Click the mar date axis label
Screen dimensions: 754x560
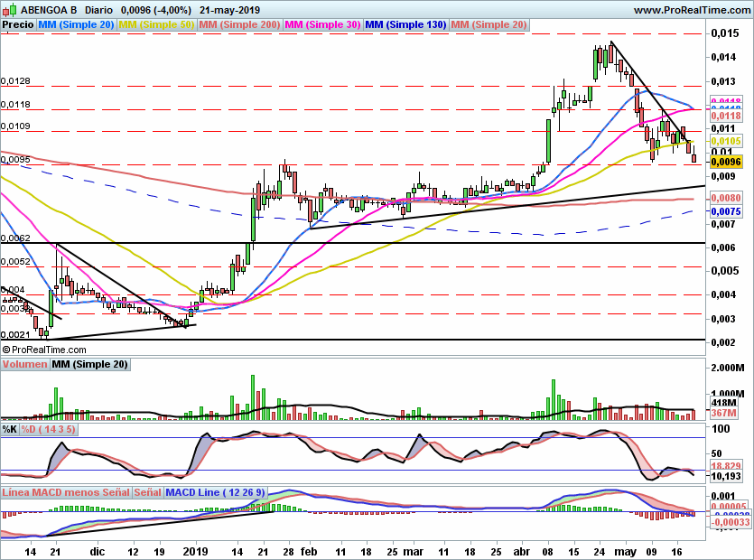point(413,551)
